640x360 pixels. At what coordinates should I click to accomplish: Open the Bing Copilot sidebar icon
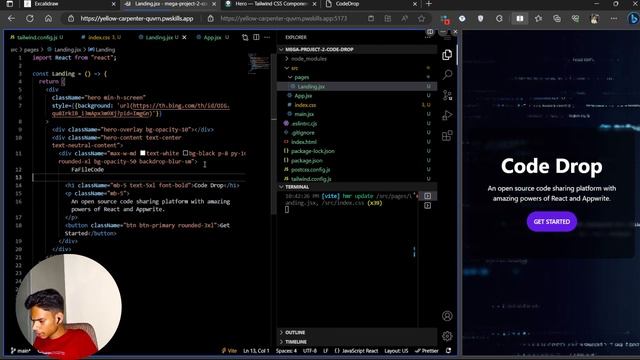point(633,18)
